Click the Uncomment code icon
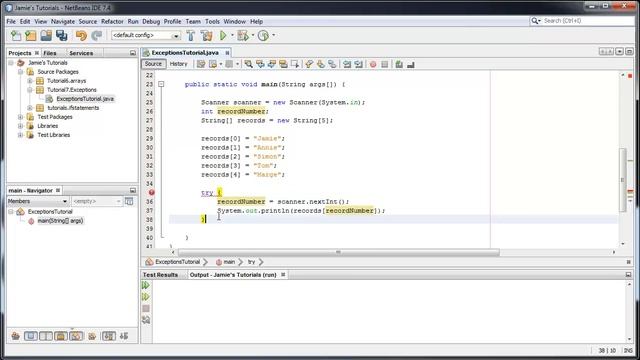Image resolution: width=640 pixels, height=360 pixels. coord(411,64)
